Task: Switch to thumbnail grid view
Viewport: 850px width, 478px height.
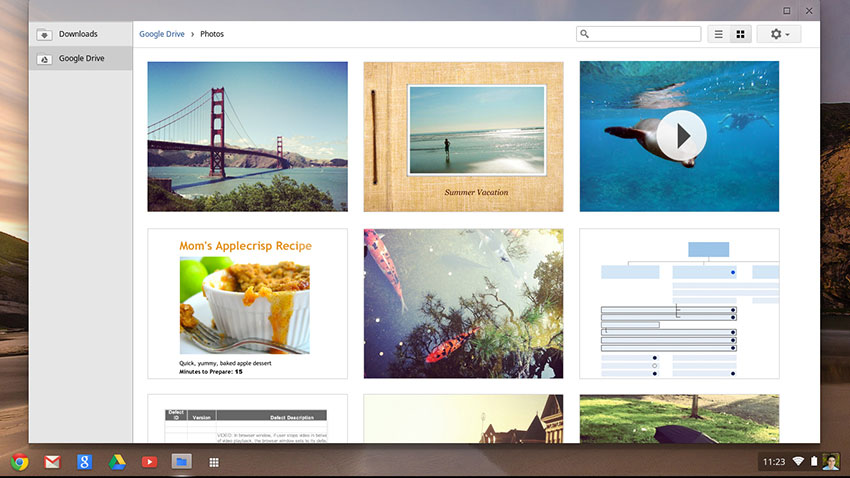Action: click(x=741, y=34)
